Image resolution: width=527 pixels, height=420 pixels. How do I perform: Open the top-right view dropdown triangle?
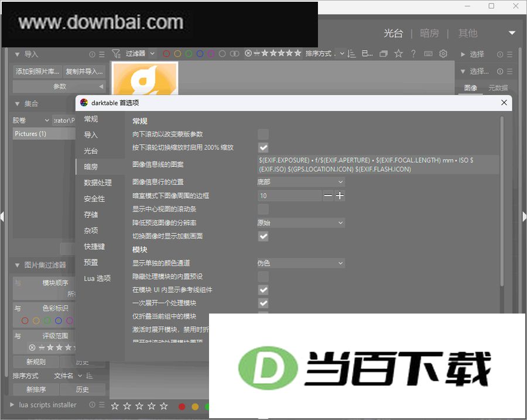click(x=512, y=33)
